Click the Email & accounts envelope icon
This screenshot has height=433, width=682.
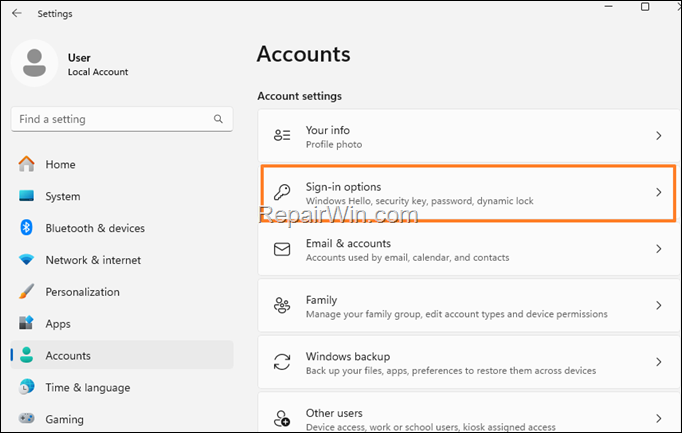[282, 249]
